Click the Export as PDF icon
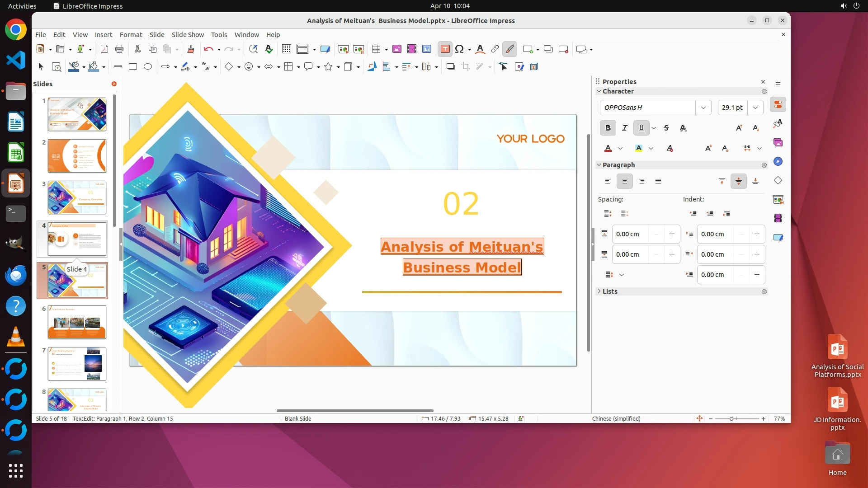Image resolution: width=868 pixels, height=488 pixels. click(x=104, y=49)
